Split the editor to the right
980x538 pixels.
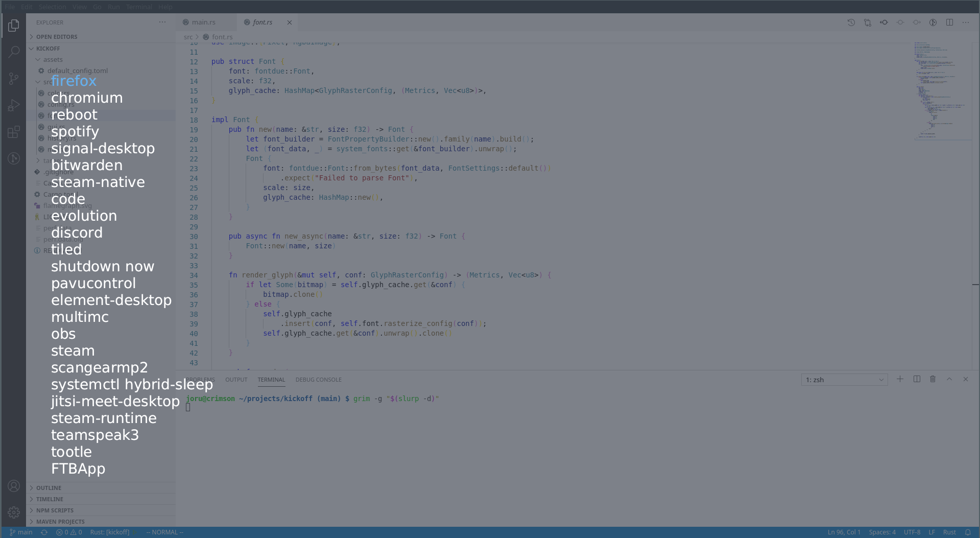[x=949, y=22]
